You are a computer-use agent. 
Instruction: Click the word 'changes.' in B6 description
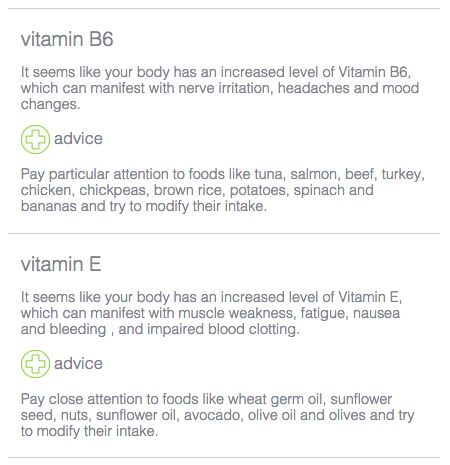tap(51, 104)
